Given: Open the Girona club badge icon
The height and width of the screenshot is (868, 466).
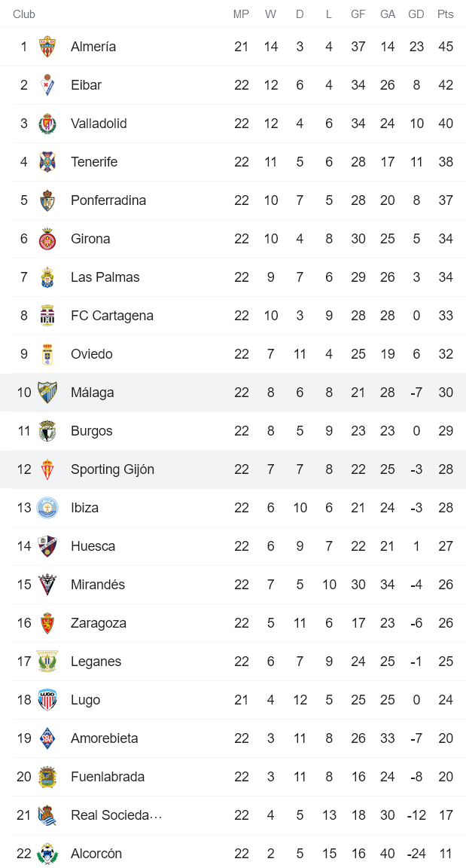Looking at the screenshot, I should coord(47,239).
